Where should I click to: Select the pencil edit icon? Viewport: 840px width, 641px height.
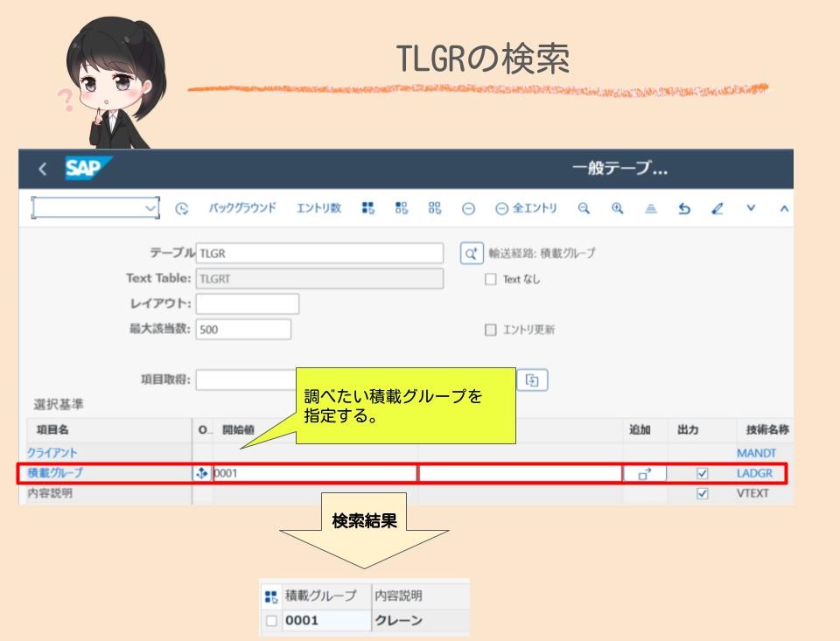click(x=717, y=207)
